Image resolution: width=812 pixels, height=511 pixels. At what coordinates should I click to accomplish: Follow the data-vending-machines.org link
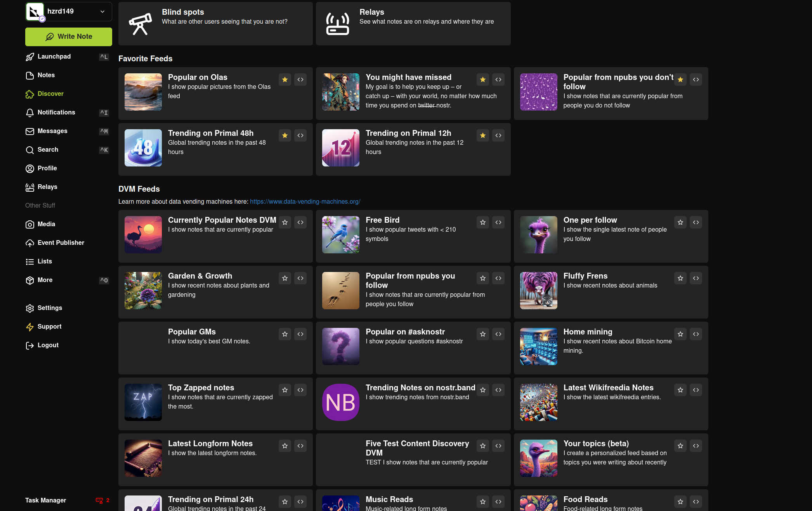tap(305, 202)
